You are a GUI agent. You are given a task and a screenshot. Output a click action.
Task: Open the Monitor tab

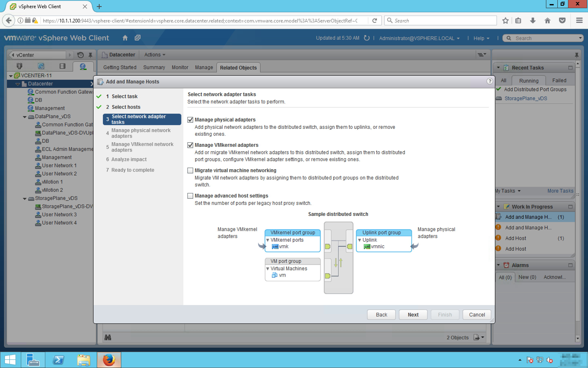(x=180, y=67)
